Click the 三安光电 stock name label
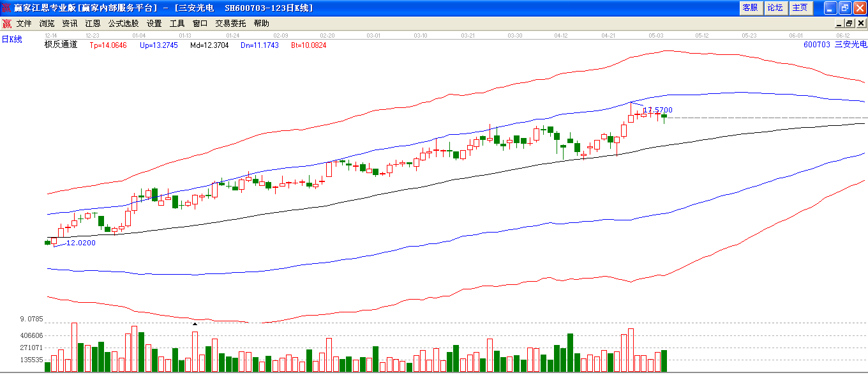The width and height of the screenshot is (868, 375). (851, 45)
